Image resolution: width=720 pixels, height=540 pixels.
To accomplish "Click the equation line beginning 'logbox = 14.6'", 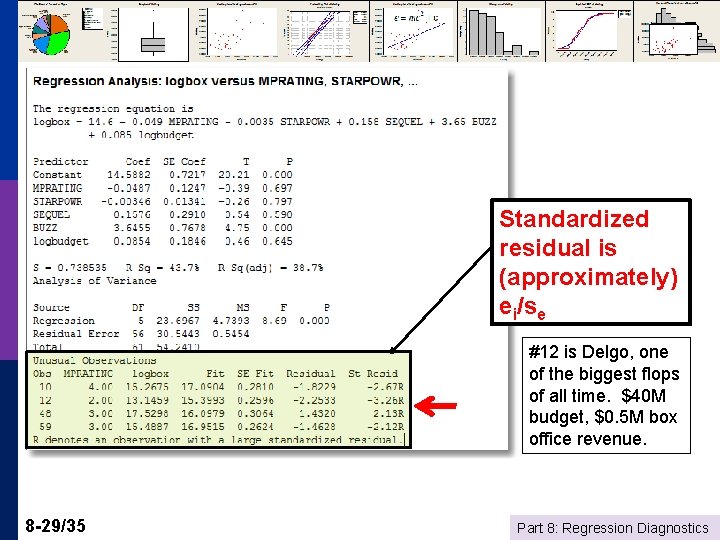I will (264, 122).
